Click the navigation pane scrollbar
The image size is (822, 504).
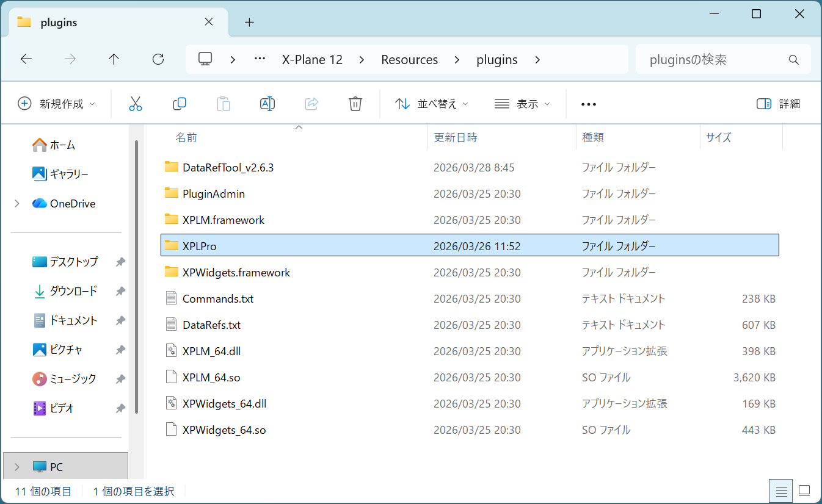137,277
